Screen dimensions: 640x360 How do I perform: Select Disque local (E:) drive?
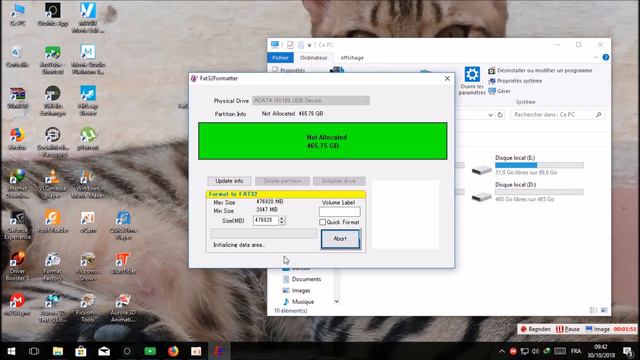(527, 165)
